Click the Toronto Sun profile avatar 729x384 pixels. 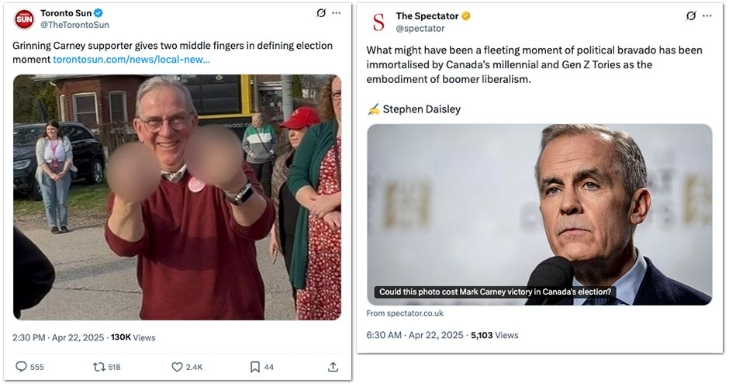pos(24,20)
